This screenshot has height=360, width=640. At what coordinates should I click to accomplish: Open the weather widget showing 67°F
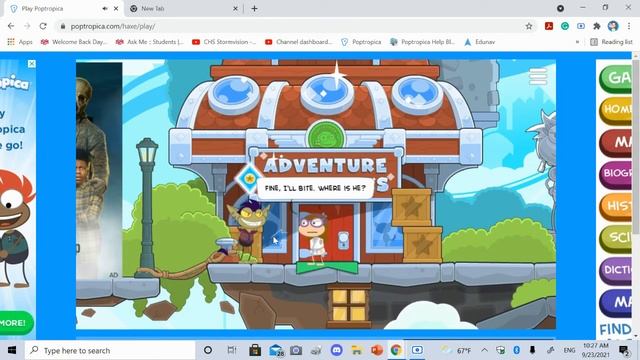(456, 350)
